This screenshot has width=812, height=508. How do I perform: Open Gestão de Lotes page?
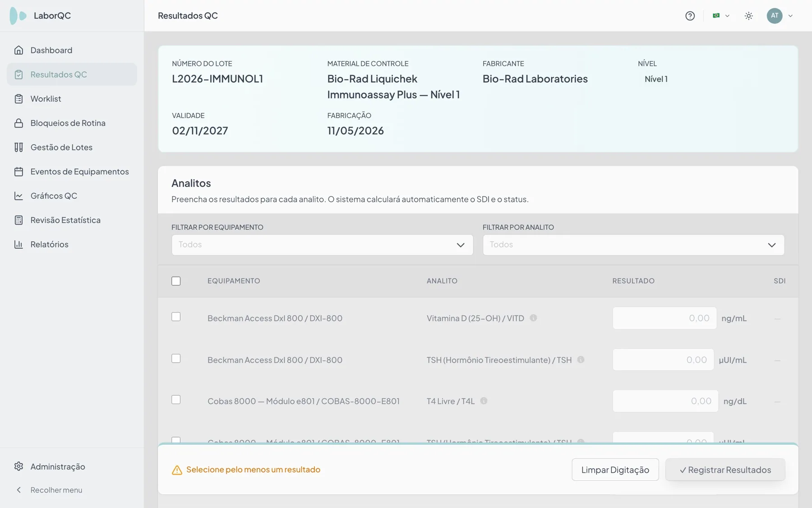coord(72,147)
